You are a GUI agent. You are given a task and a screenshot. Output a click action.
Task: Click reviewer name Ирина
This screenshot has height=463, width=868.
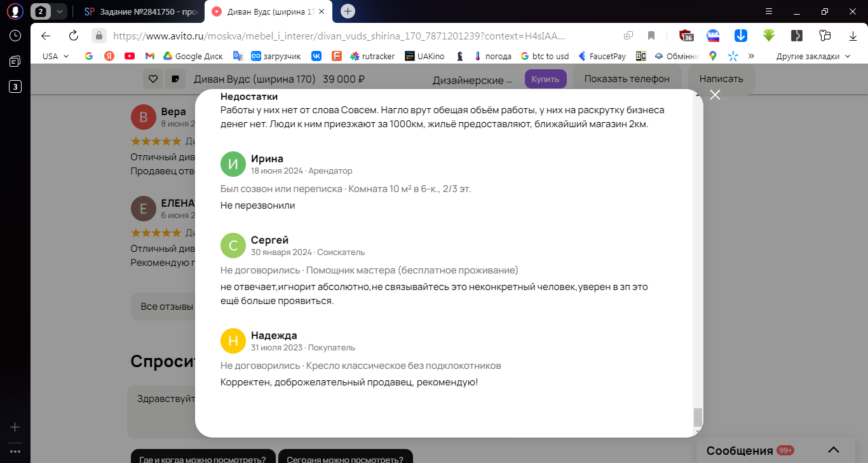point(267,158)
